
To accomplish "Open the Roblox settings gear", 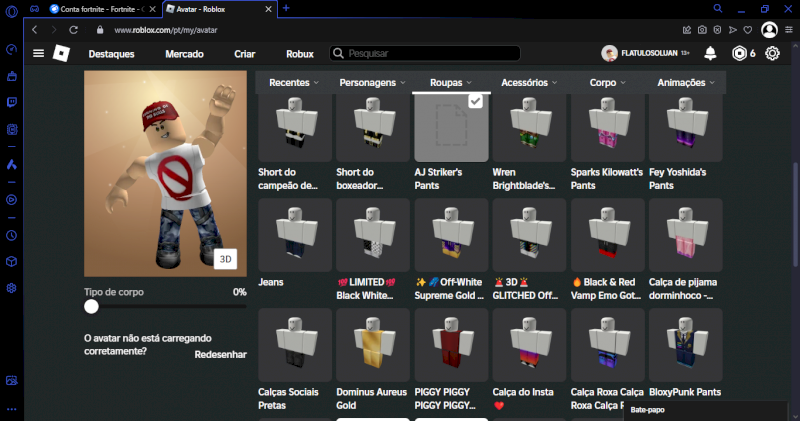I will [x=772, y=53].
